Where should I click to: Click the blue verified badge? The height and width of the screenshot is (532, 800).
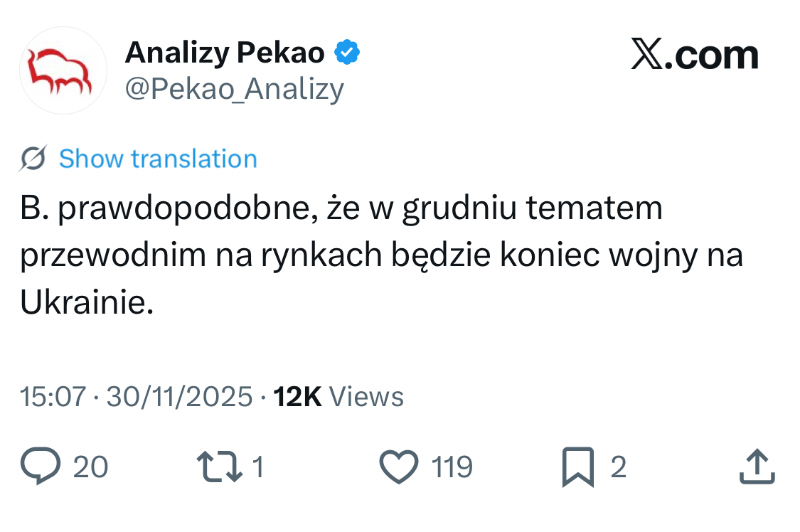click(x=347, y=53)
